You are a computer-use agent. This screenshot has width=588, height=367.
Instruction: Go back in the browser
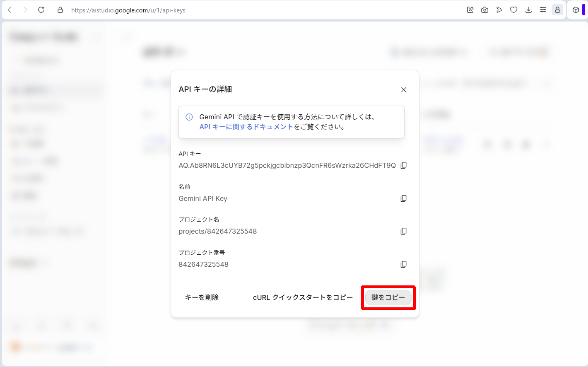[10, 10]
